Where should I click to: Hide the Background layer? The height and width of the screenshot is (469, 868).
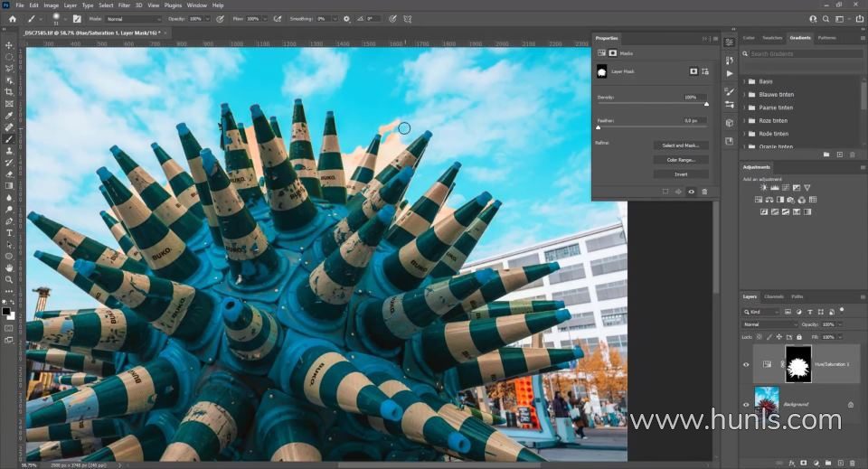click(746, 404)
